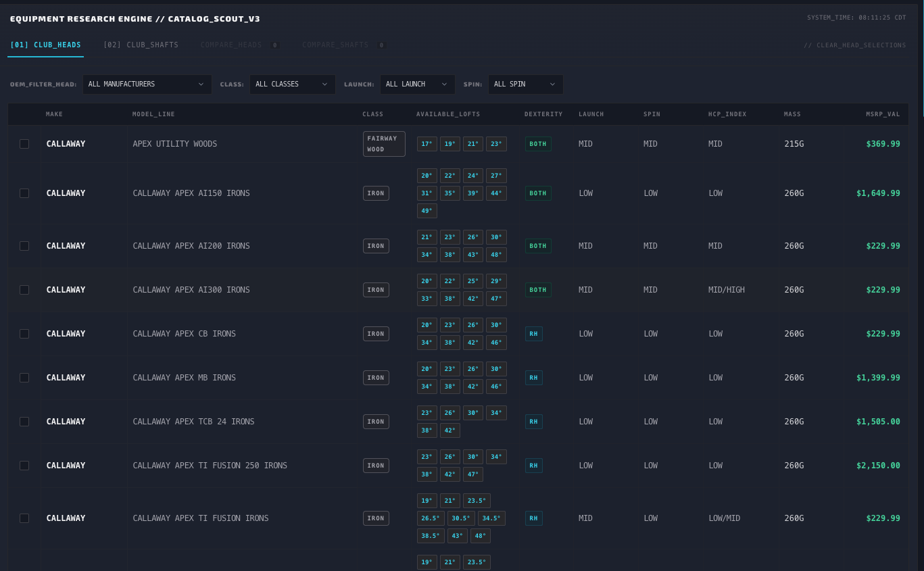Sort by the MAKE column header
The width and height of the screenshot is (924, 571).
(54, 114)
